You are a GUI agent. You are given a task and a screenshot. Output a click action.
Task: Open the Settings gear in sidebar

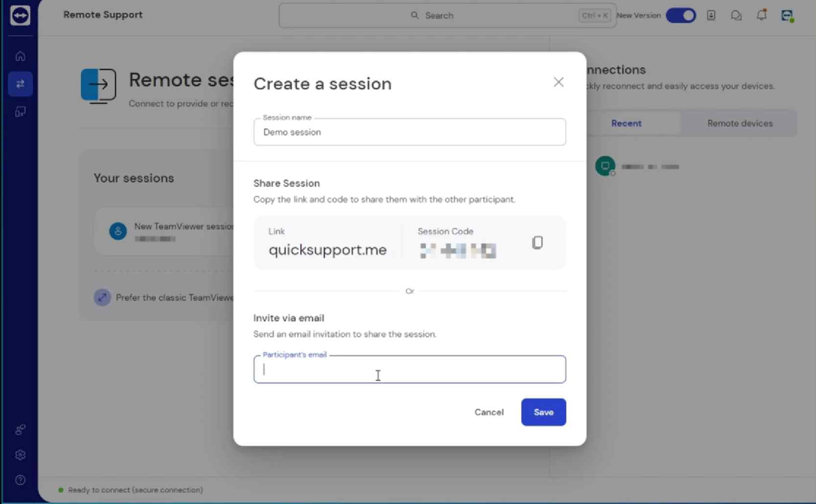coord(20,455)
